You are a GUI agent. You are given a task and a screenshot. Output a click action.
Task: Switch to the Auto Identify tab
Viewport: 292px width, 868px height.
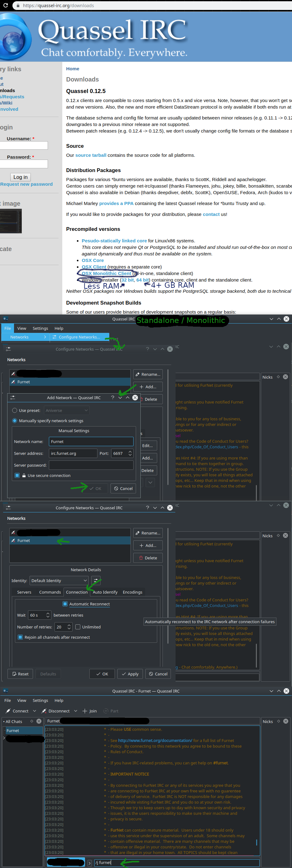[x=105, y=592]
